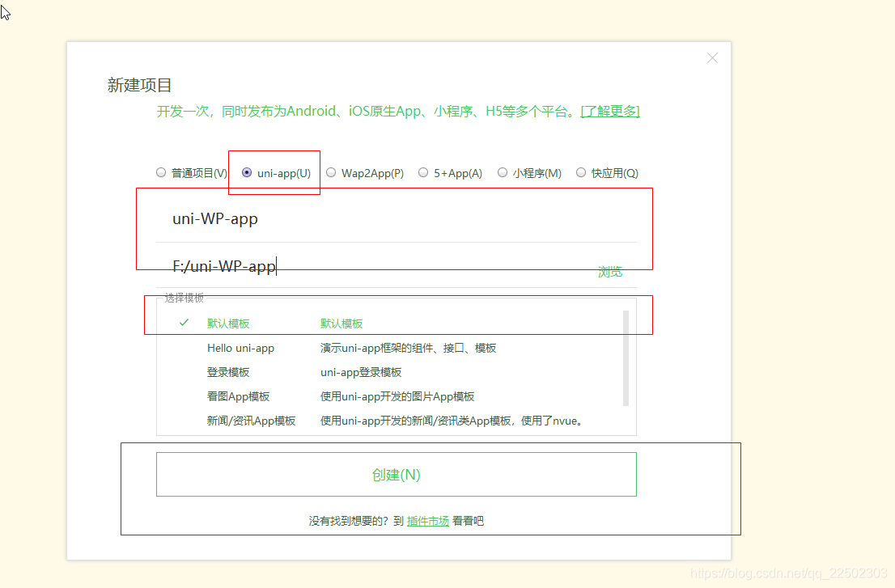The width and height of the screenshot is (895, 588).
Task: Open the 插件市场 plugin market link
Action: 427,521
